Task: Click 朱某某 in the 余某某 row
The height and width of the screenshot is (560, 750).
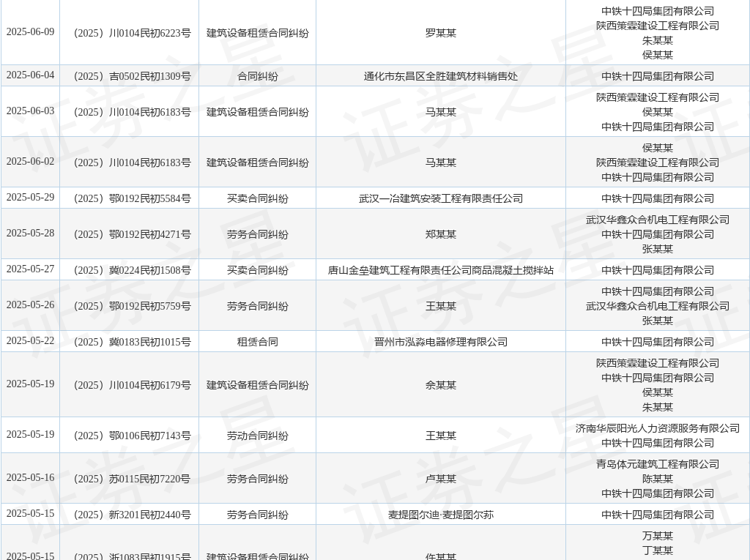Action: (x=658, y=407)
